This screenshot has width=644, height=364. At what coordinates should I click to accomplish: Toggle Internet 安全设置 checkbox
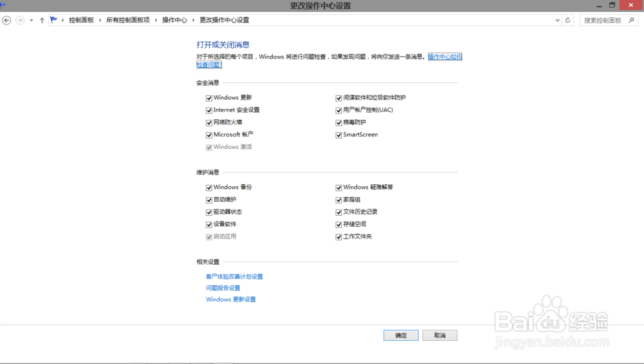tap(209, 111)
